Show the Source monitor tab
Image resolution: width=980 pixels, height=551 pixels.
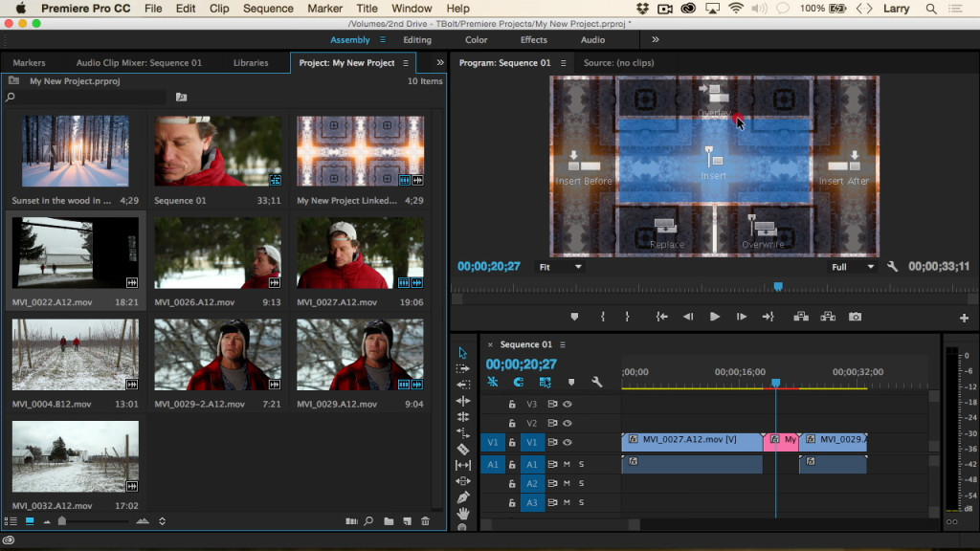pyautogui.click(x=619, y=62)
